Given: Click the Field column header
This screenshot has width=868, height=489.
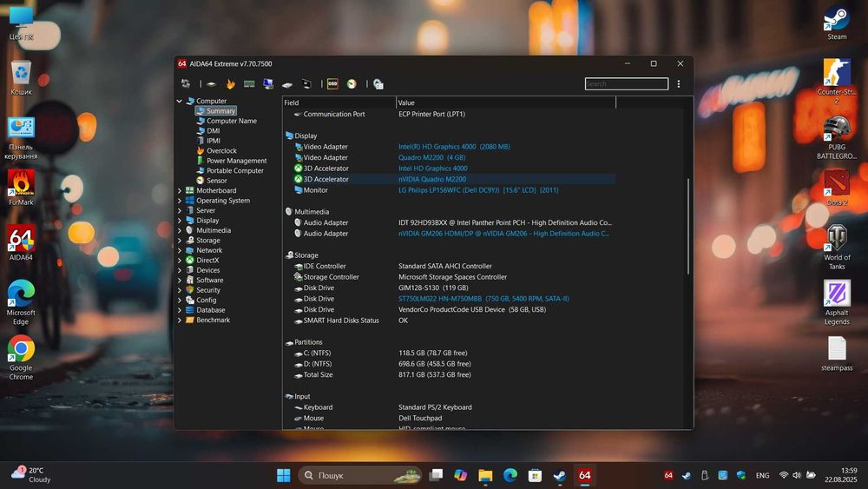Looking at the screenshot, I should (339, 102).
